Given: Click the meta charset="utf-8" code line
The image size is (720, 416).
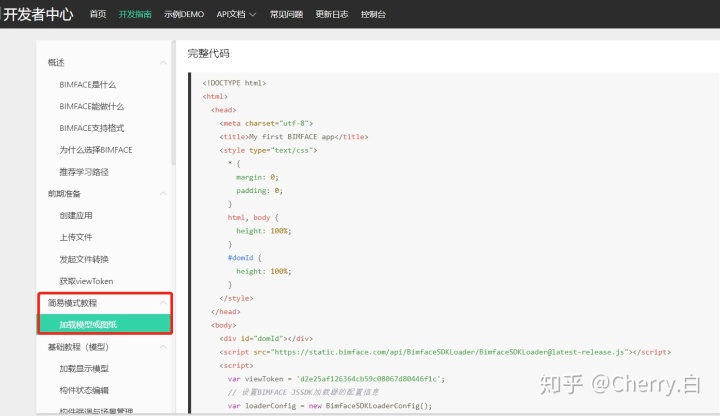Looking at the screenshot, I should click(266, 124).
